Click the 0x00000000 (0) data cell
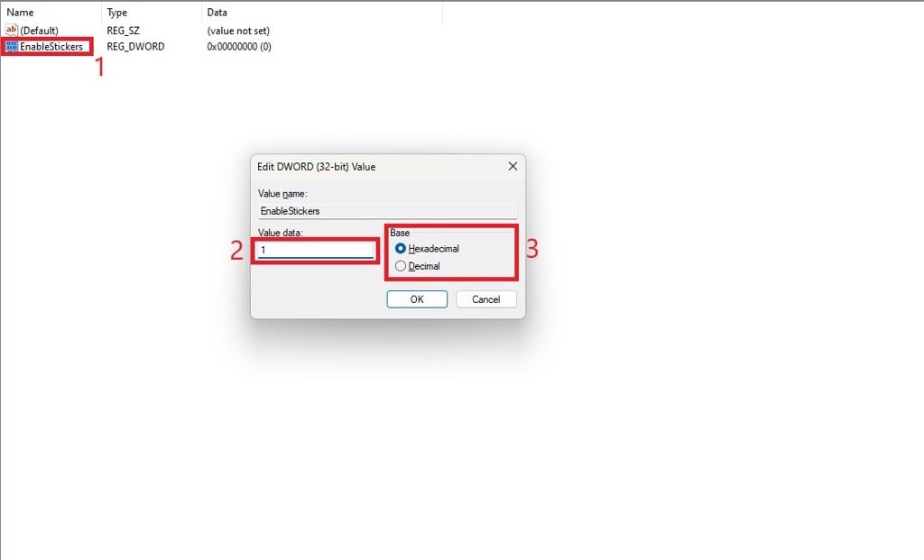The width and height of the screenshot is (924, 560). [x=239, y=47]
